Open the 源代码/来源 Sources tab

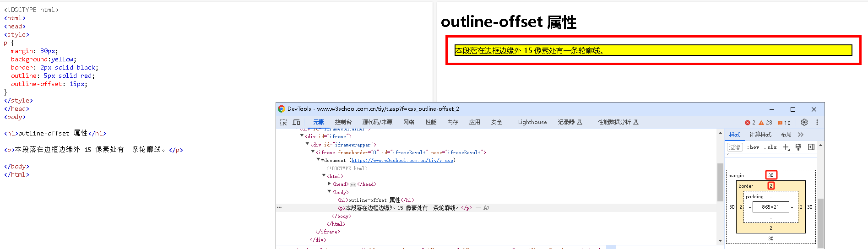[x=377, y=122]
